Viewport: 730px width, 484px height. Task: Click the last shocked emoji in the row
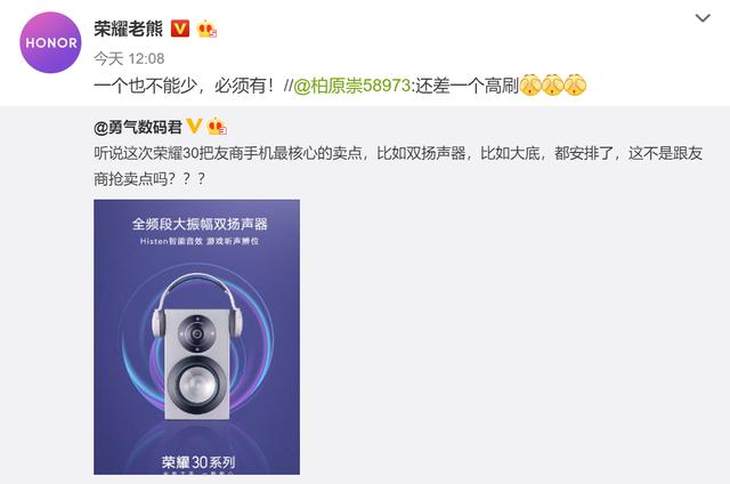pos(575,85)
